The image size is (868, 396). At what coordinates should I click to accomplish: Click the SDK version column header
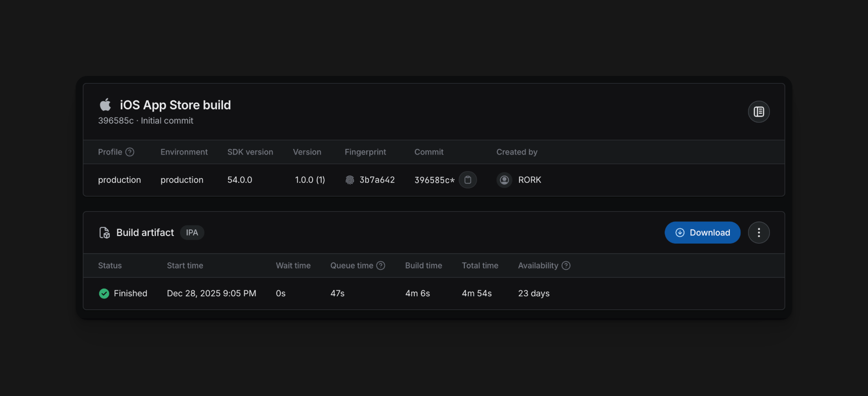pos(250,152)
